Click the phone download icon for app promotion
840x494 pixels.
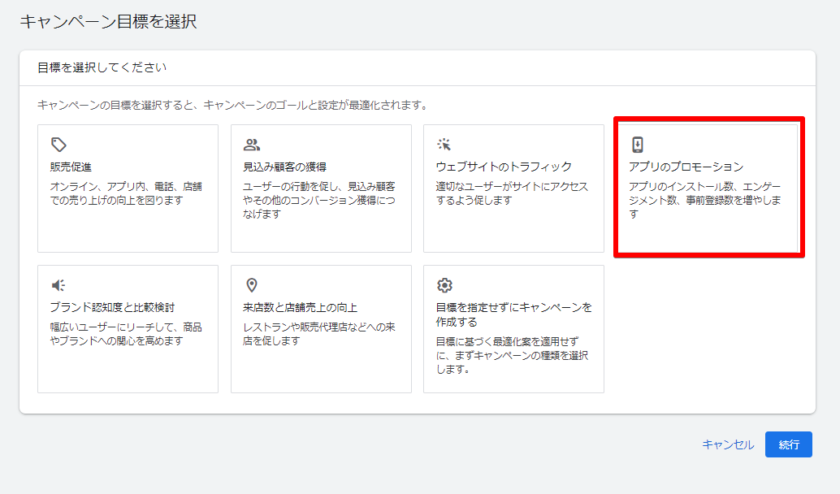(x=637, y=144)
